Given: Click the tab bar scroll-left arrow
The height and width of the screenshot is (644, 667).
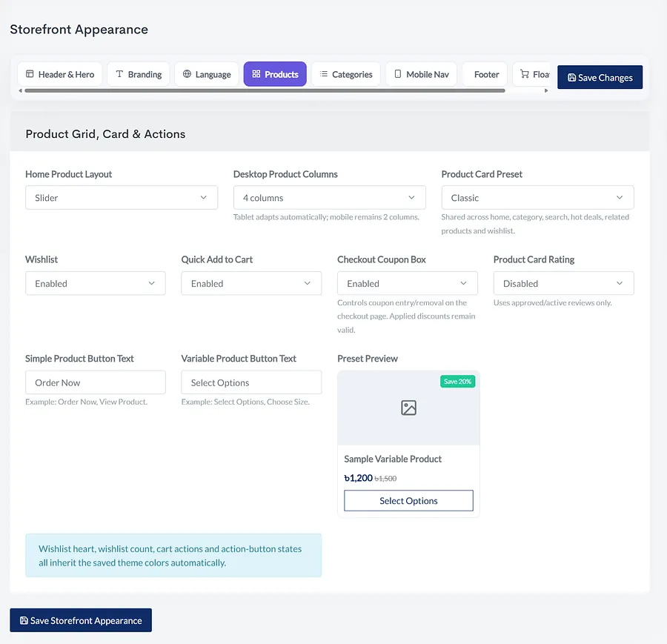Looking at the screenshot, I should (20, 90).
